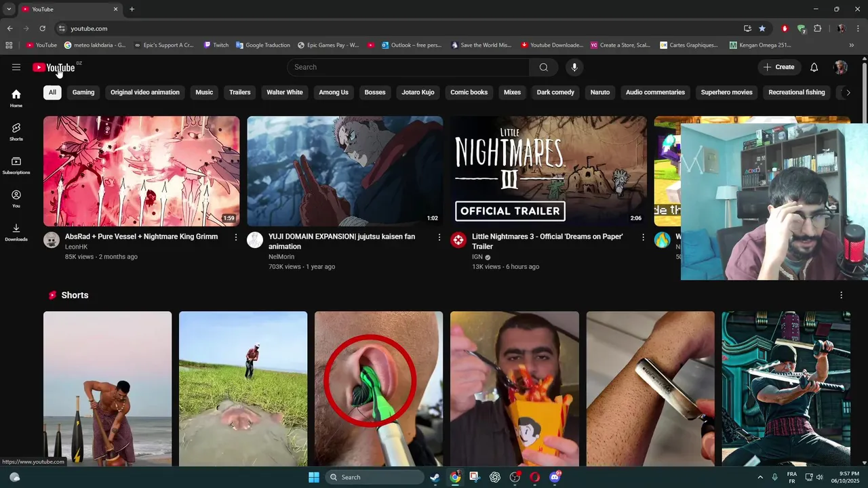The width and height of the screenshot is (868, 488).
Task: Open options for YUJI DOMAIN EXPANSION video
Action: point(439,237)
